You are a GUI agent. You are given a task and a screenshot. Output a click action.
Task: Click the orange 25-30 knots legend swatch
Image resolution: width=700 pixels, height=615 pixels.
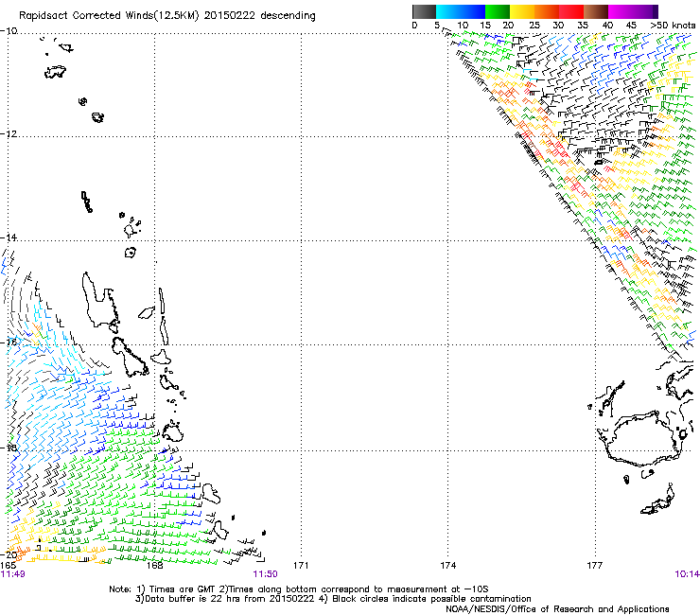click(547, 11)
